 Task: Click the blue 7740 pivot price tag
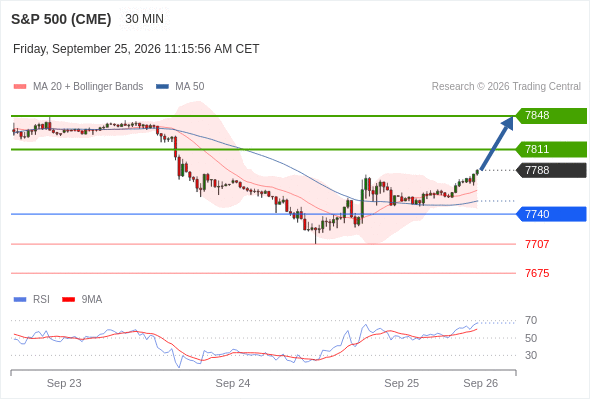[x=552, y=214]
